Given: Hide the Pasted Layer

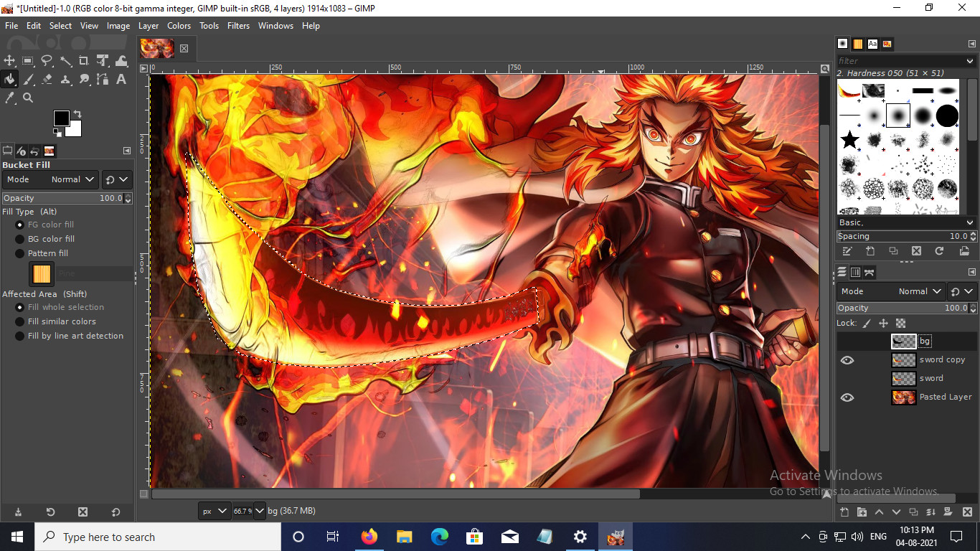Looking at the screenshot, I should pyautogui.click(x=847, y=397).
